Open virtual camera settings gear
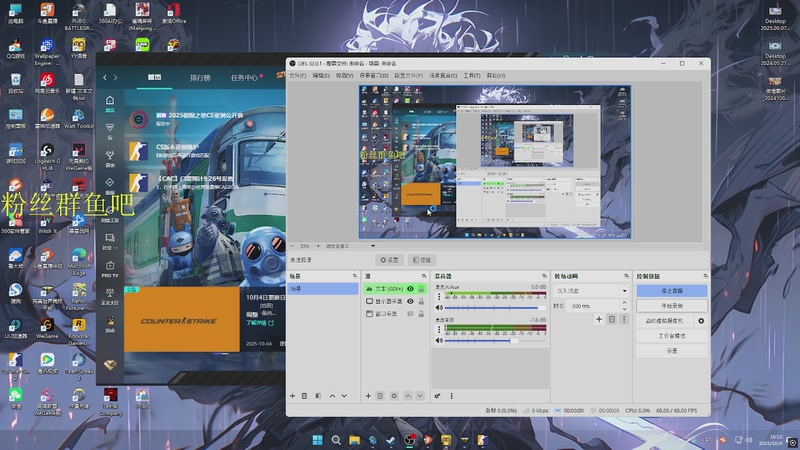 tap(701, 321)
